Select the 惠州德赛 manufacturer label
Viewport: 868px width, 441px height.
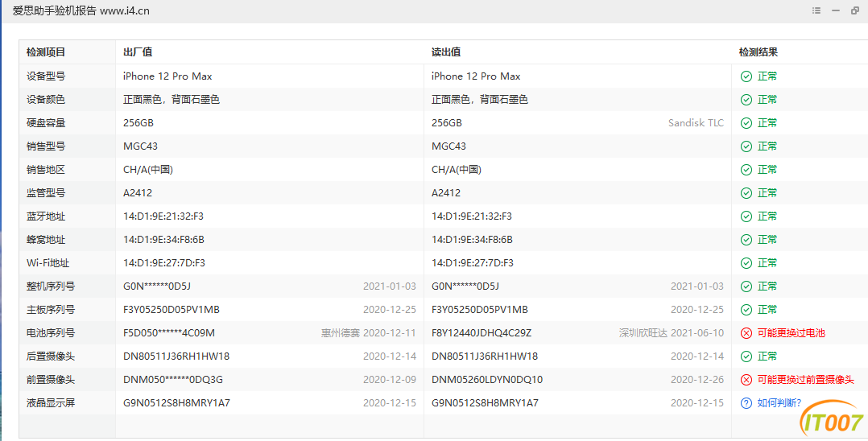[341, 333]
